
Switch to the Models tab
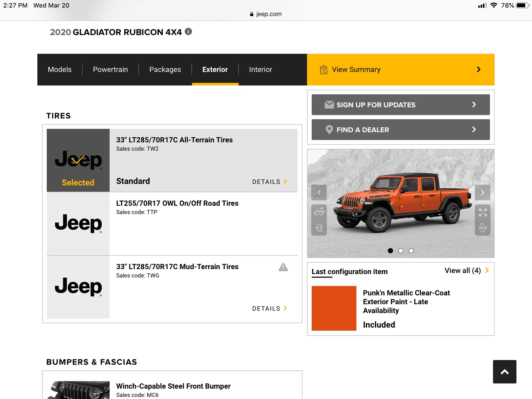pos(60,69)
